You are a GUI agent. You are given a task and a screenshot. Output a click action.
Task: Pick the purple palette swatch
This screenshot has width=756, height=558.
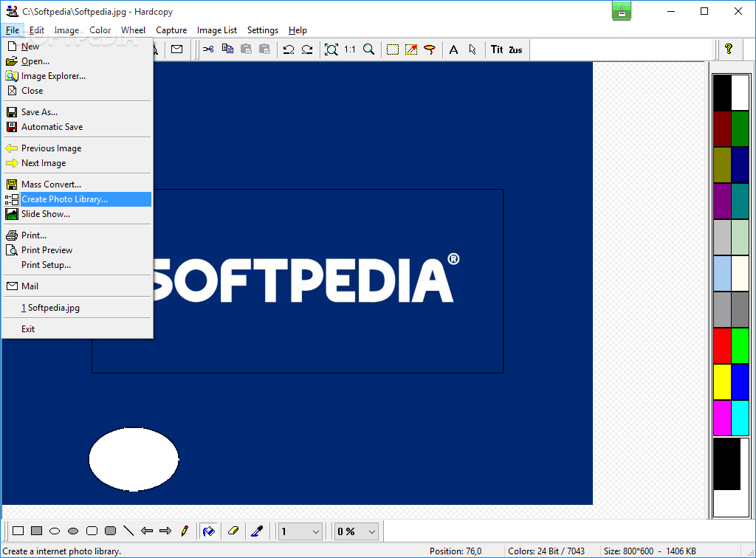point(722,201)
